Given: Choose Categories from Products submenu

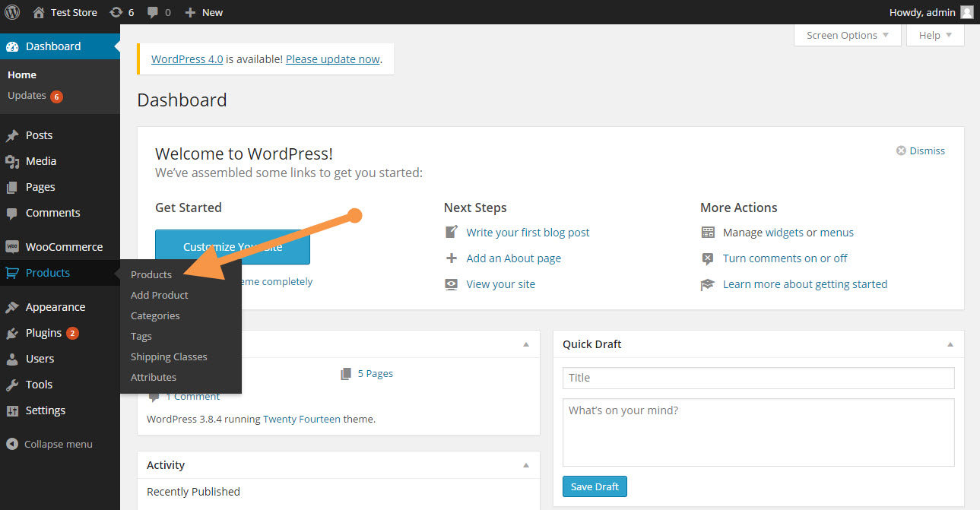Looking at the screenshot, I should tap(155, 315).
